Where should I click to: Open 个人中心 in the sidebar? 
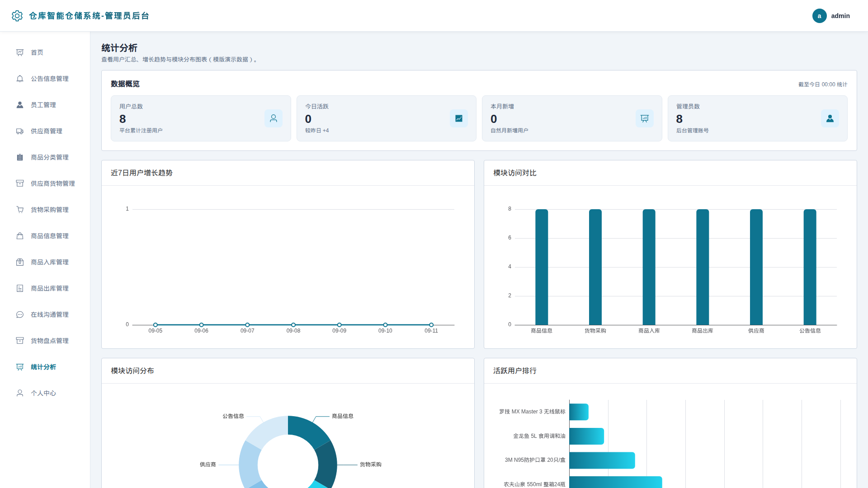[x=45, y=393]
